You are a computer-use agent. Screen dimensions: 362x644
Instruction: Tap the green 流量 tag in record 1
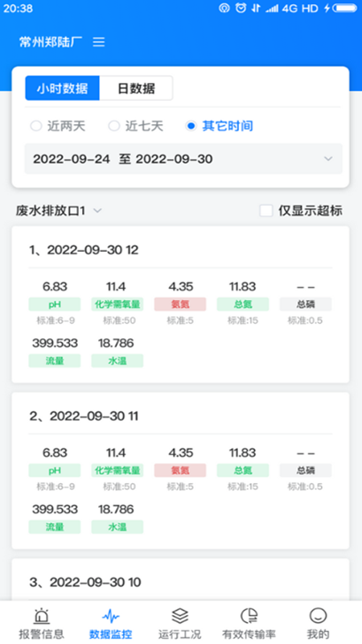55,361
